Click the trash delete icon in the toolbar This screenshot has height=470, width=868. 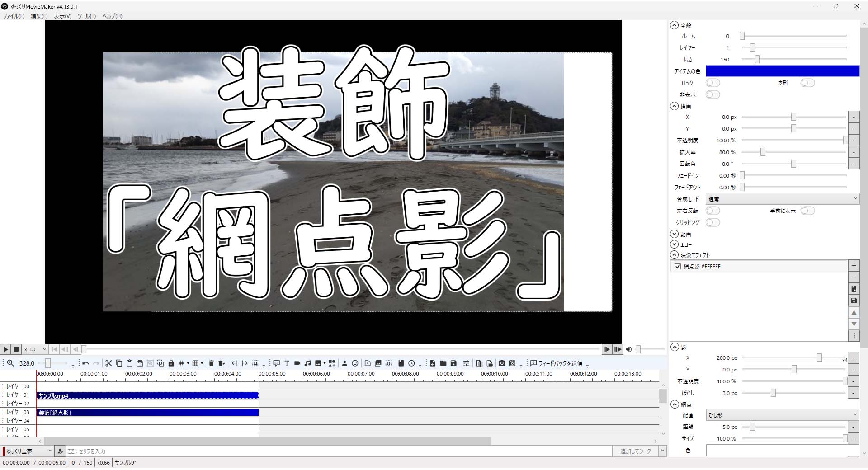[x=211, y=363]
